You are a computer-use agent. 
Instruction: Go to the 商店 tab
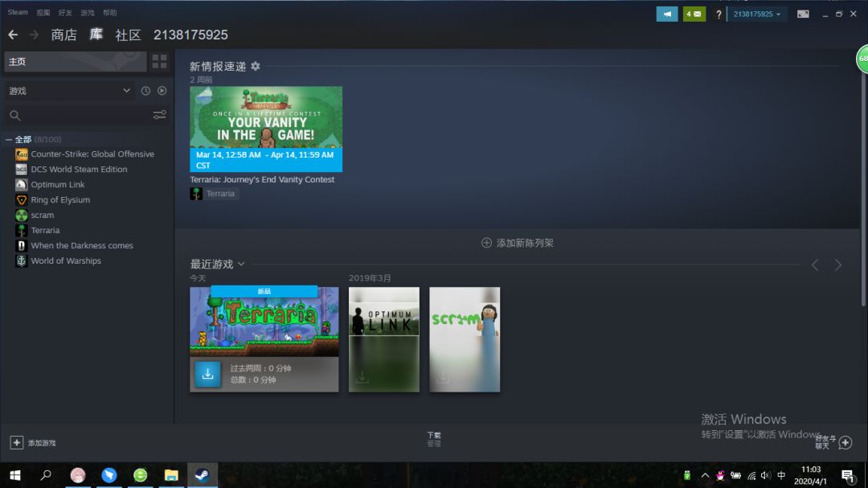click(63, 35)
